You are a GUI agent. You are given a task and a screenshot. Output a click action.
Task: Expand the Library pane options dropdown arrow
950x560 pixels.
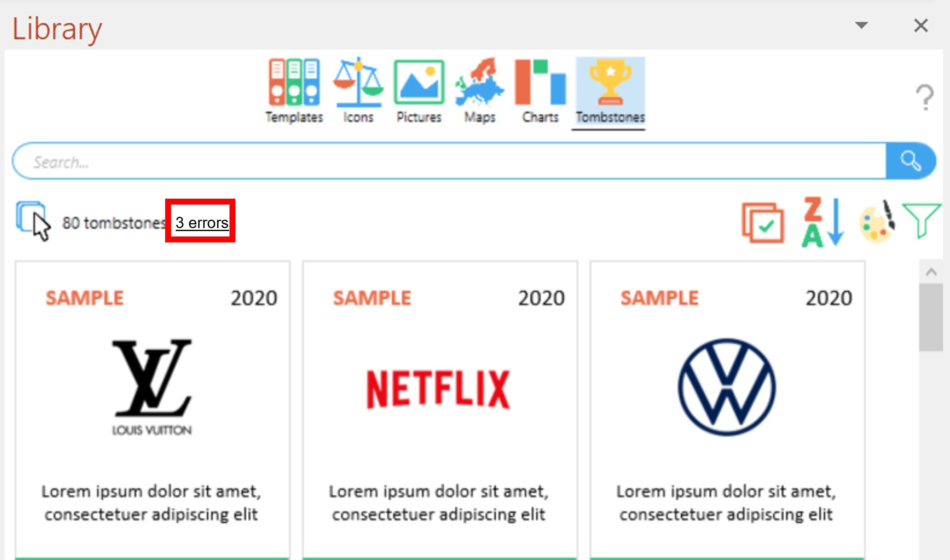861,25
